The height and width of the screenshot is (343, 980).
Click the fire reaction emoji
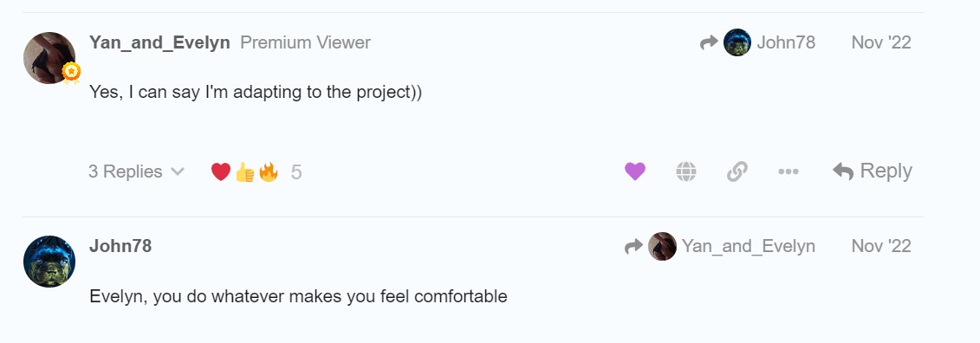tap(268, 171)
